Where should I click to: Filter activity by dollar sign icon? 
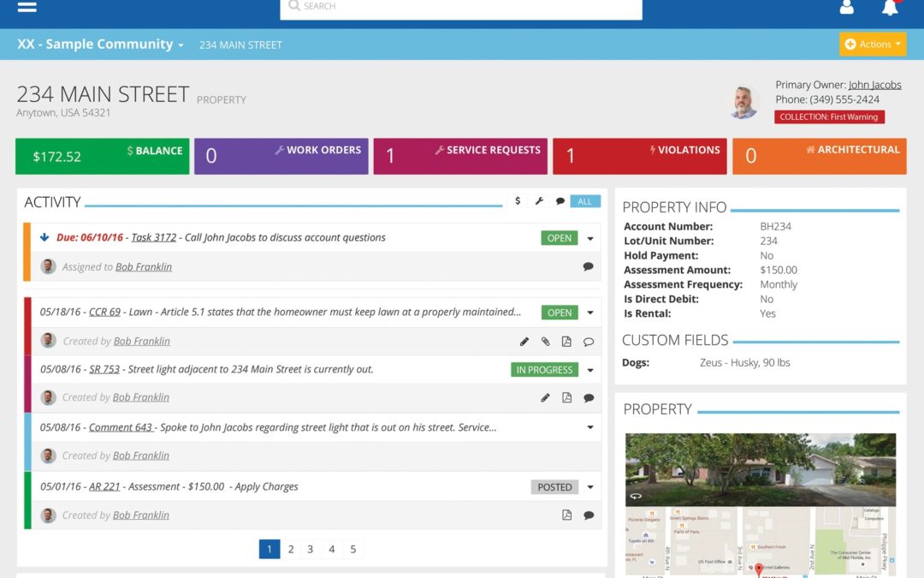(518, 201)
